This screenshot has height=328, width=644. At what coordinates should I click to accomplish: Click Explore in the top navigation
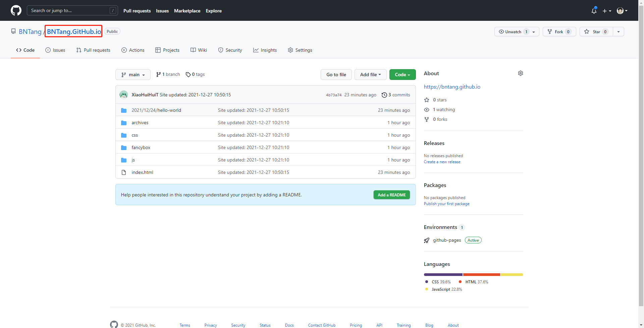pos(214,11)
